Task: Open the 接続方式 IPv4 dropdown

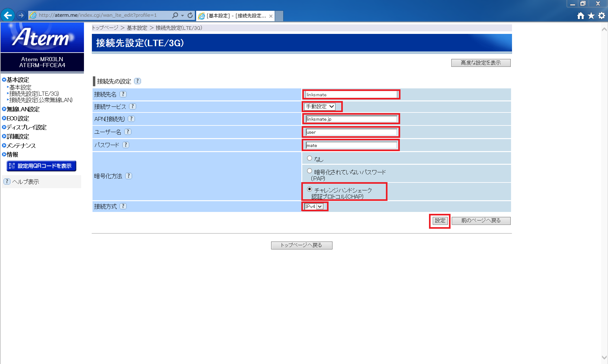Action: [314, 207]
